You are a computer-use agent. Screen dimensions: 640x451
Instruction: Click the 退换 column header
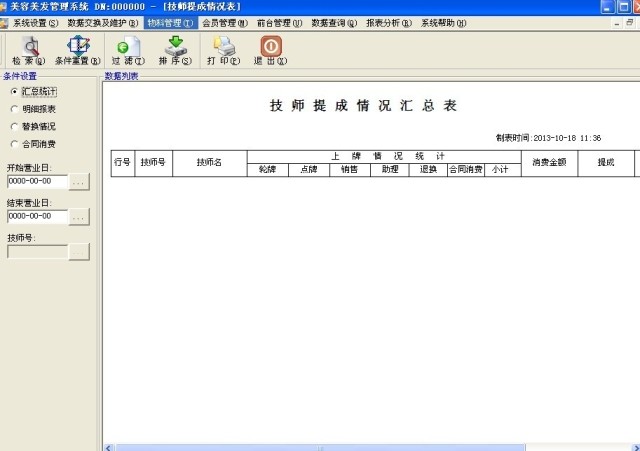point(428,170)
